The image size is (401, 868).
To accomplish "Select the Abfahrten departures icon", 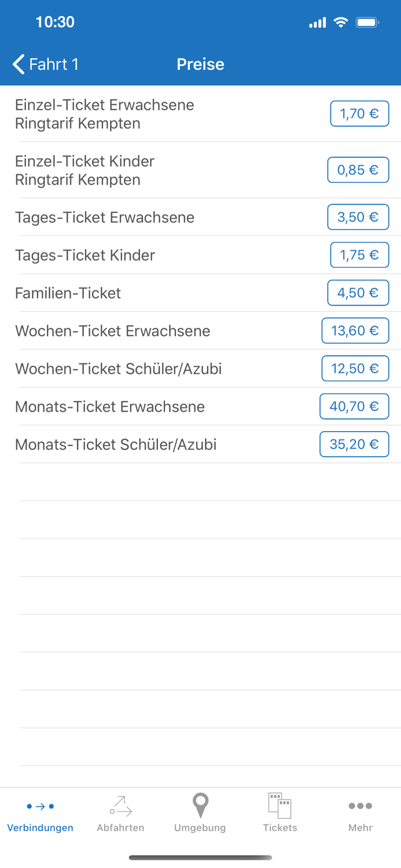I will click(120, 806).
